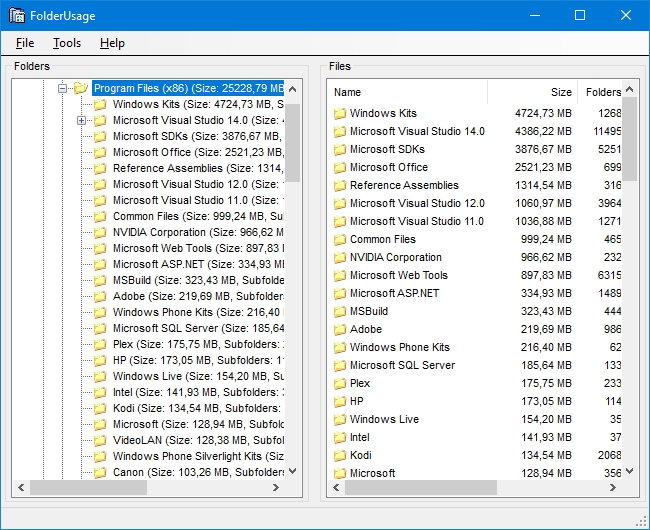Click the VideoLAN folder icon in tree
Screen dimensions: 650x530
100,440
